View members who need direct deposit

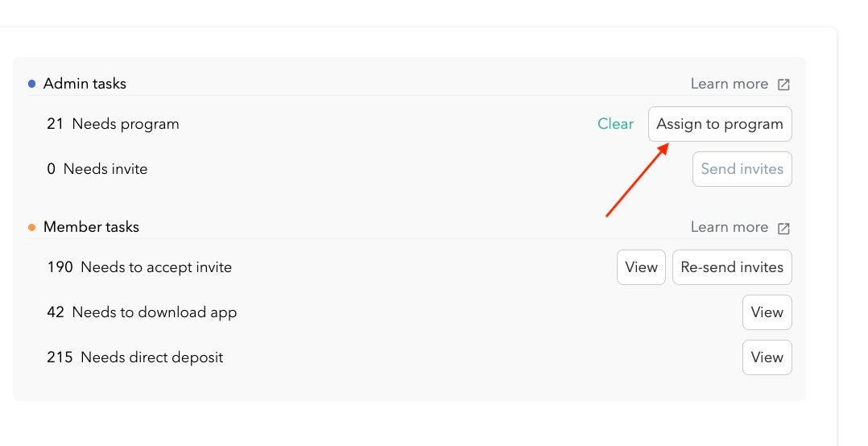(767, 357)
